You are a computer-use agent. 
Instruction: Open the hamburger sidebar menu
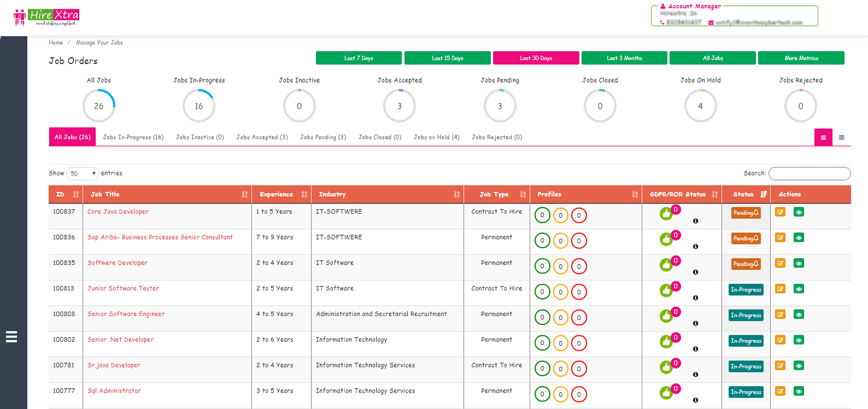[x=11, y=337]
